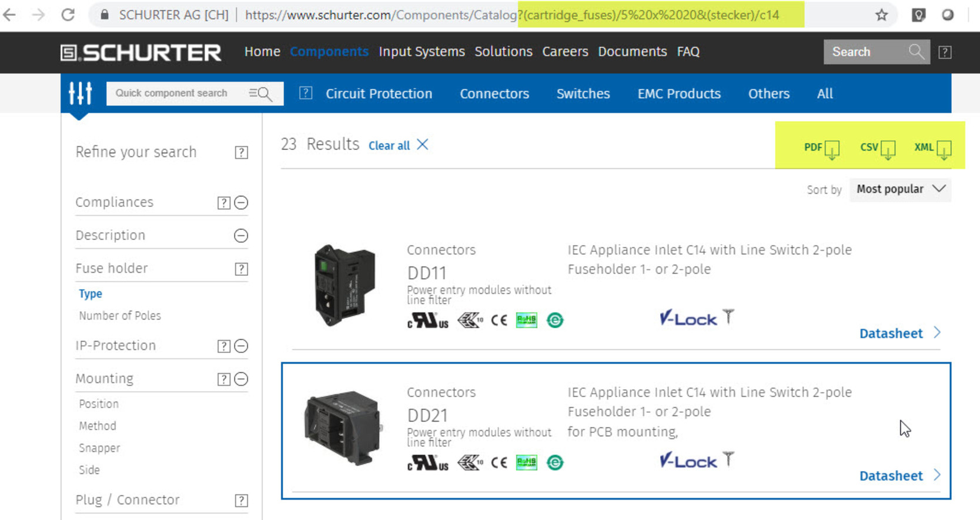Image resolution: width=980 pixels, height=520 pixels.
Task: Open the Documents menu item
Action: [633, 52]
